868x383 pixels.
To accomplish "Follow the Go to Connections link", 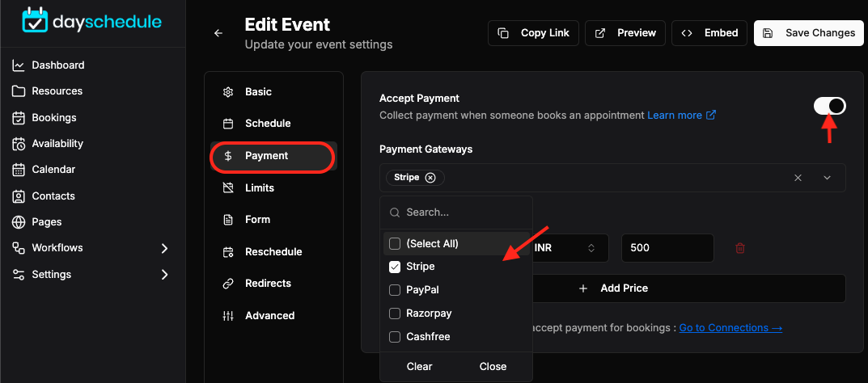I will tap(730, 328).
